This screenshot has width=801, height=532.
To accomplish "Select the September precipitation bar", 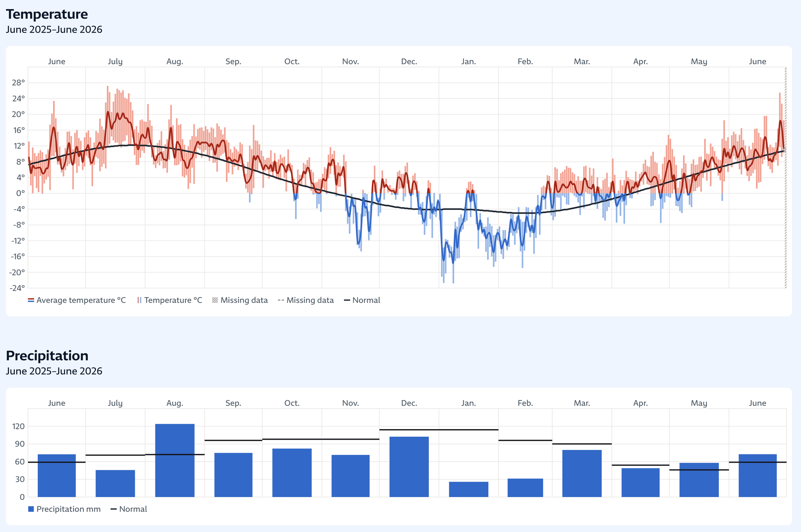I will click(x=233, y=475).
